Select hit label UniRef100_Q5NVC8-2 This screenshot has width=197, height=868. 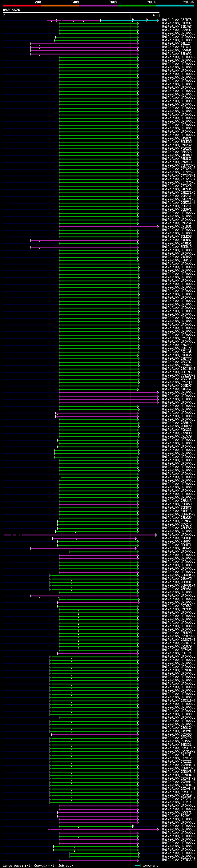point(179,162)
